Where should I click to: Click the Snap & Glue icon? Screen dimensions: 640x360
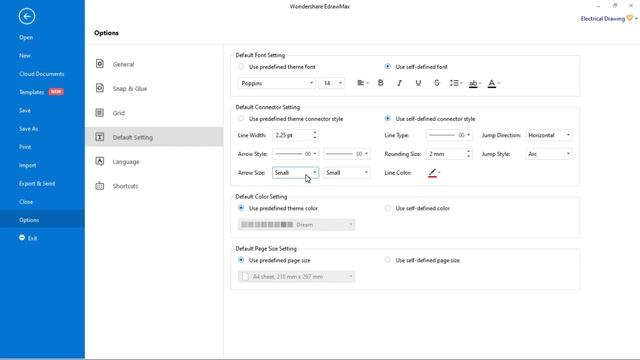click(100, 88)
